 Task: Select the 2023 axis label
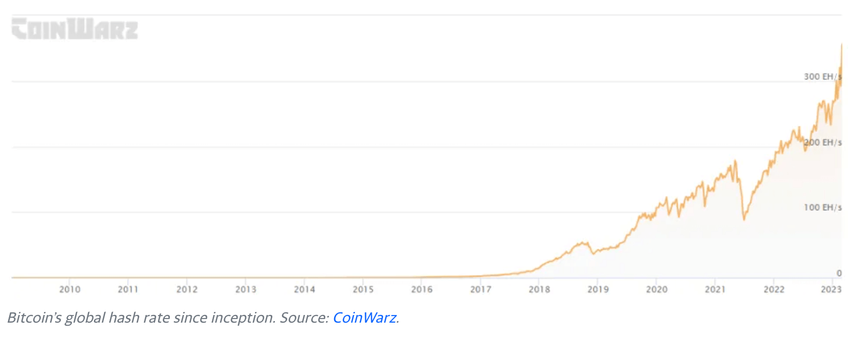831,289
